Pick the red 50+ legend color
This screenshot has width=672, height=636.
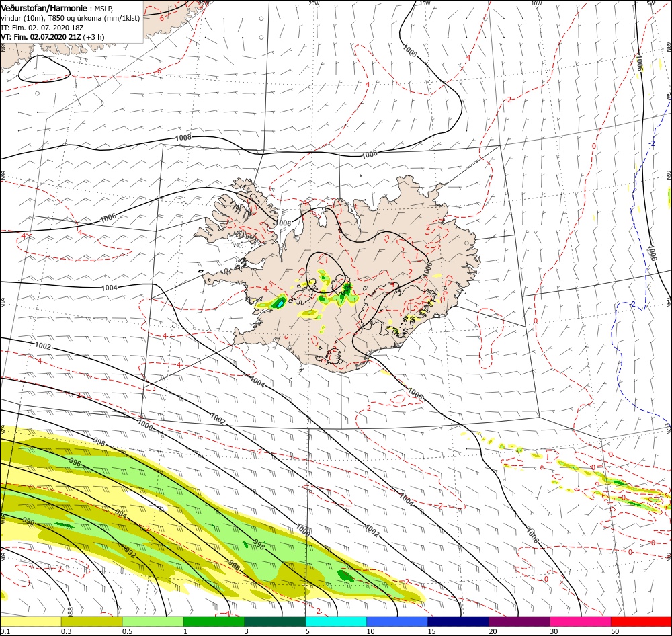point(641,621)
